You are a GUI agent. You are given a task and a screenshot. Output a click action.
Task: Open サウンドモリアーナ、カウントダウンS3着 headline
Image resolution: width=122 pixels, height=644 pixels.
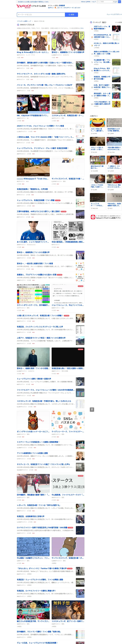click(41, 74)
